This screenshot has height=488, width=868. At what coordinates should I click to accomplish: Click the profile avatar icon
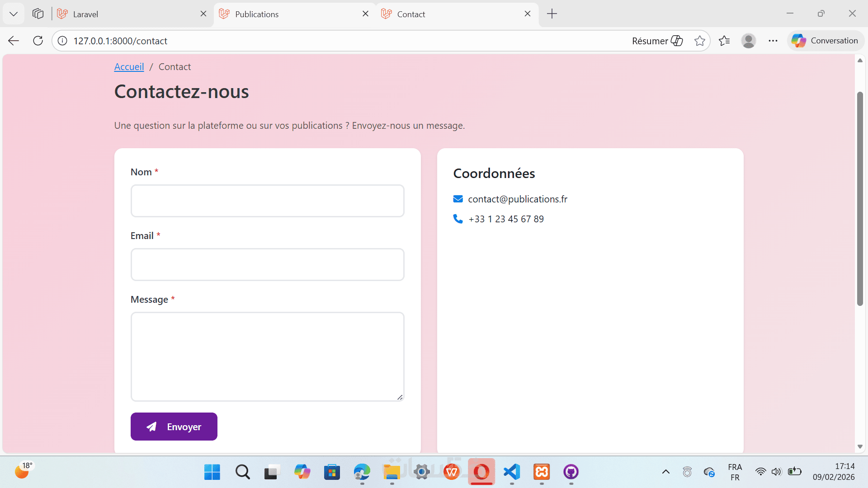(x=748, y=41)
